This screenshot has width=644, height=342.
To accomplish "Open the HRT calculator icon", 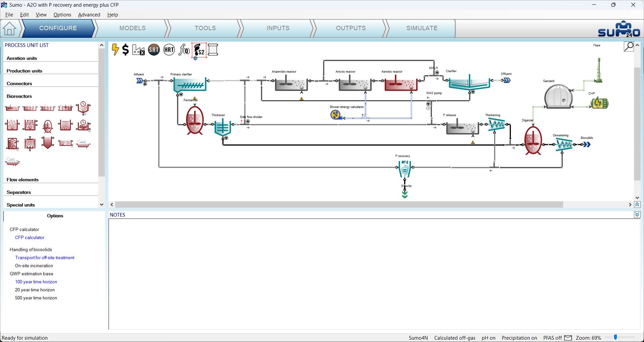I will [x=169, y=50].
